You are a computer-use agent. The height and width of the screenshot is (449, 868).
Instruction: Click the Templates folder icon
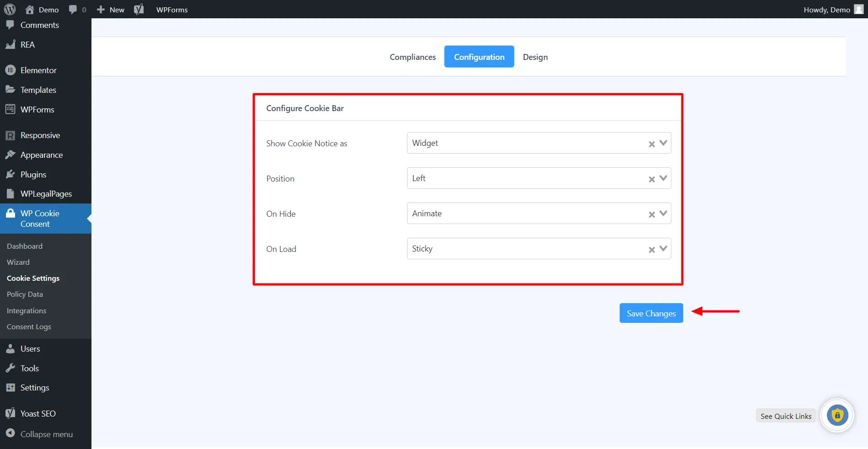[x=10, y=90]
